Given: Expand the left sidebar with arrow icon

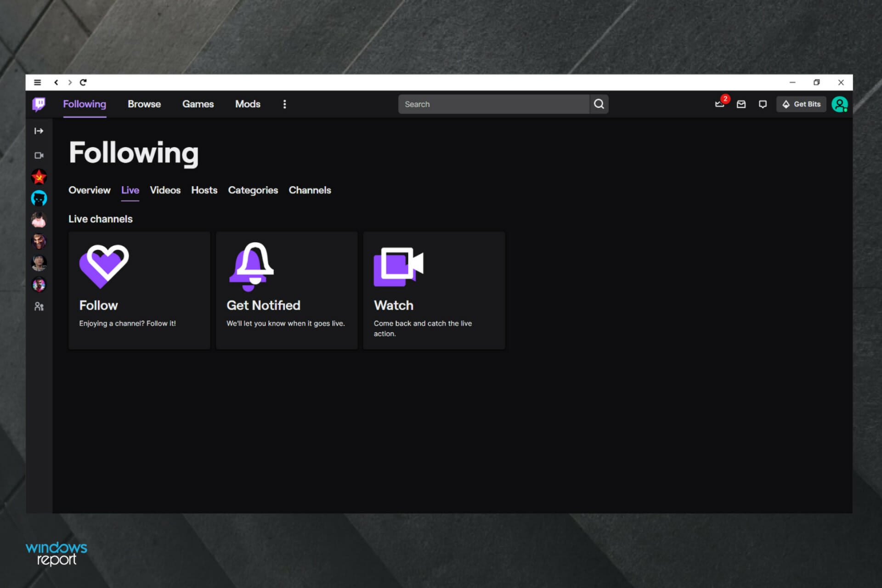Looking at the screenshot, I should click(x=39, y=131).
